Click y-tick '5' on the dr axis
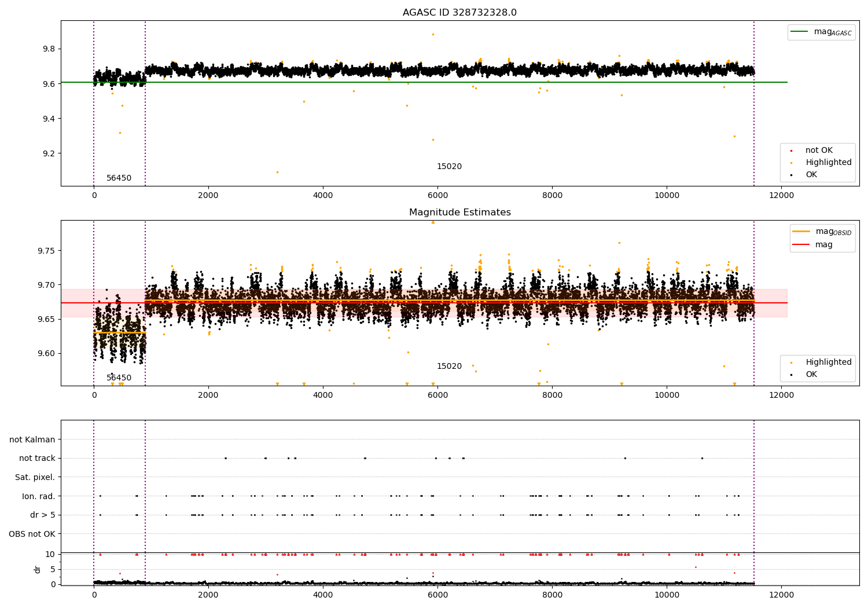Viewport: 868px width, 608px height. tap(53, 569)
